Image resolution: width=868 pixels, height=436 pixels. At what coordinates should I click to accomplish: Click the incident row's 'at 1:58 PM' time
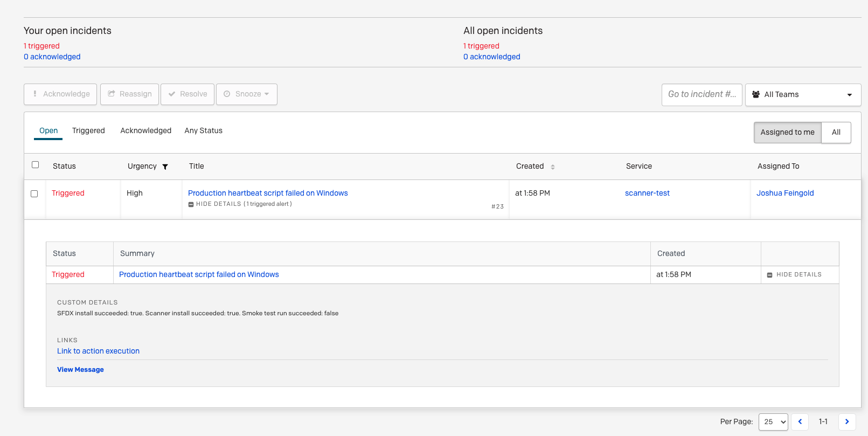(532, 193)
